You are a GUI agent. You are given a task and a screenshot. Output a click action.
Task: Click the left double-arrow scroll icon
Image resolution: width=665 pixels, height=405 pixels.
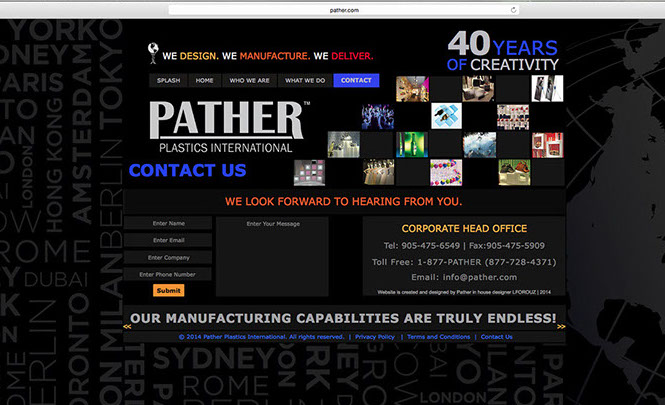pos(127,326)
